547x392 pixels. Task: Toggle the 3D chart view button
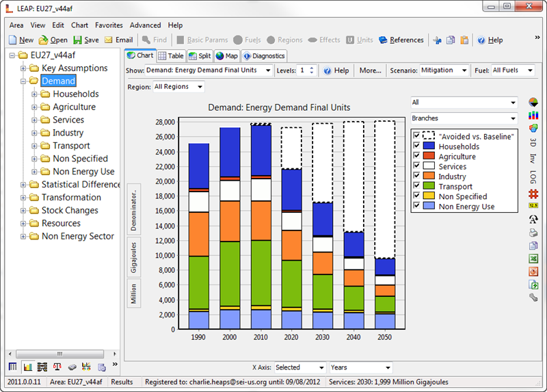[x=533, y=142]
